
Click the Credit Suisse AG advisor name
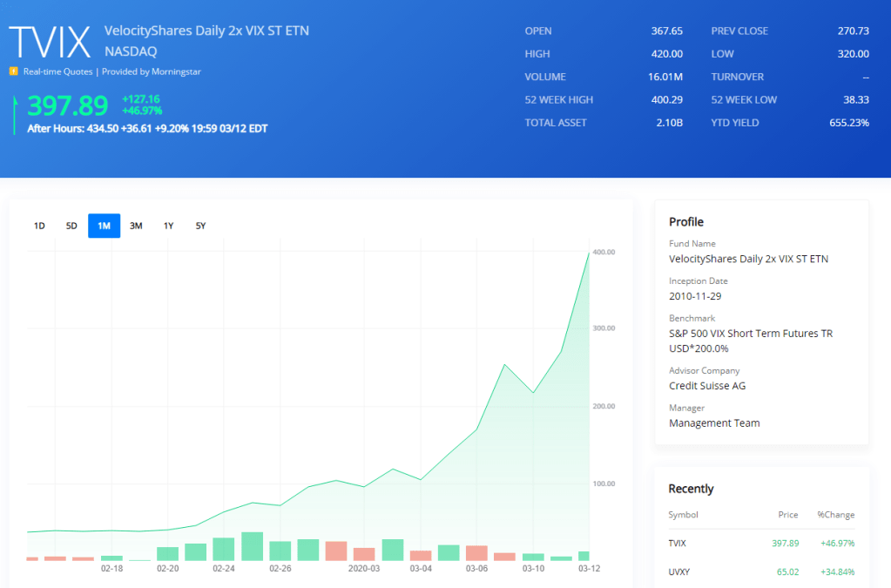pyautogui.click(x=707, y=385)
